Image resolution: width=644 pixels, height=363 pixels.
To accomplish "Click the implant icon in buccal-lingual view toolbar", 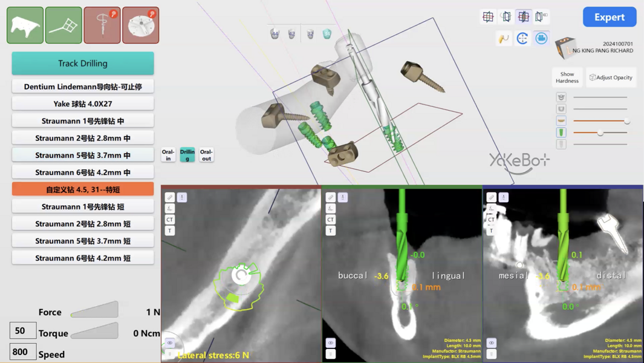I will click(342, 197).
